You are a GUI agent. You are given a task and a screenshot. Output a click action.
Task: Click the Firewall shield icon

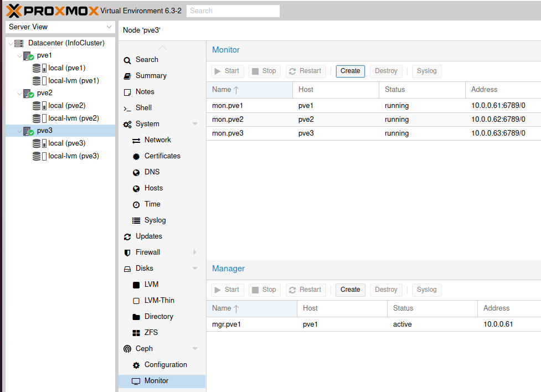[127, 252]
